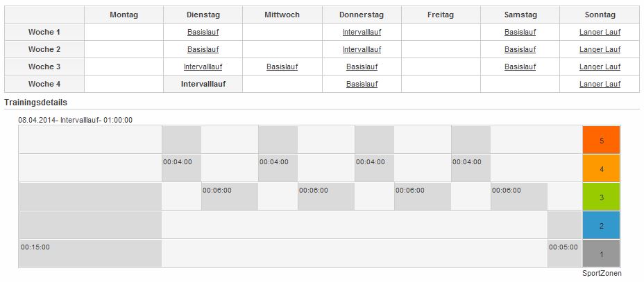Screen dimensions: 644x282
Task: Click Woche 4 Sonntag Langer Lauf
Action: pos(600,84)
